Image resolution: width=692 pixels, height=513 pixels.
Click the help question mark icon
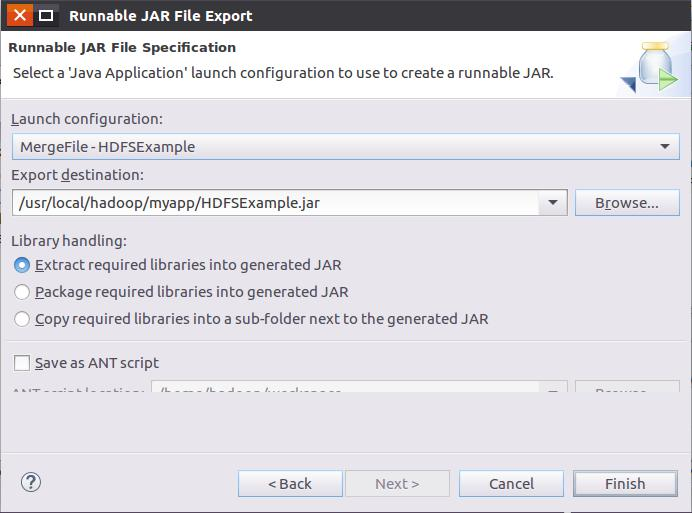pyautogui.click(x=31, y=483)
